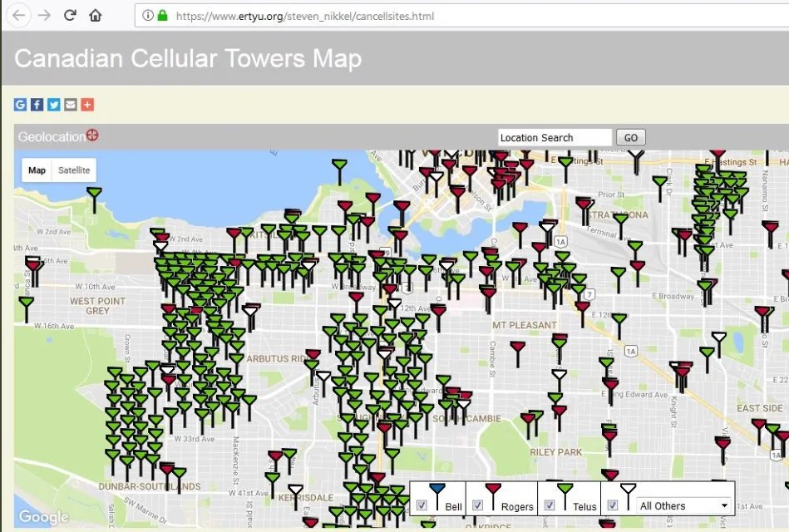Click the Bell legend label

[x=453, y=507]
